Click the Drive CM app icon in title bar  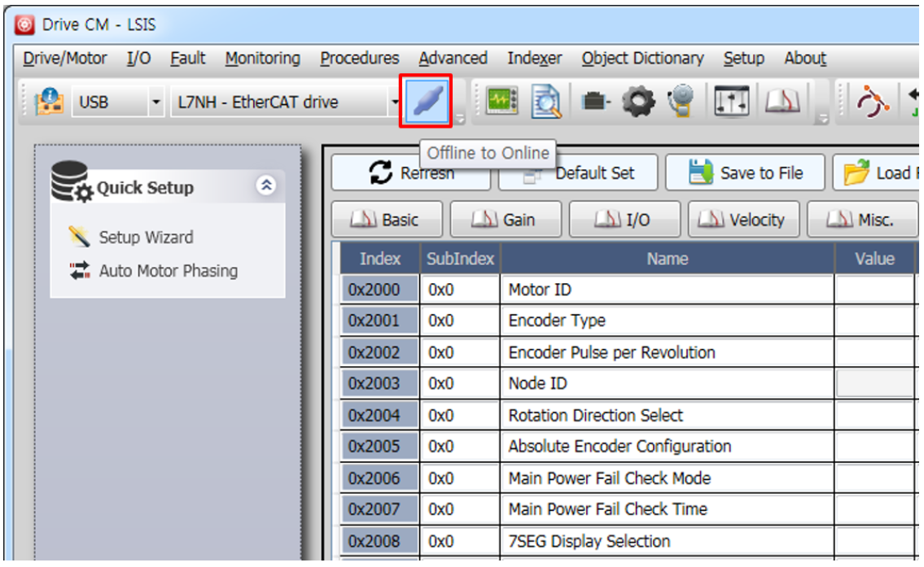[x=24, y=24]
